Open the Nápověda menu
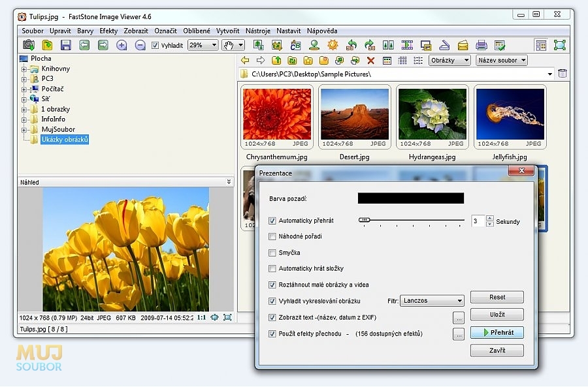The width and height of the screenshot is (588, 387). (322, 31)
